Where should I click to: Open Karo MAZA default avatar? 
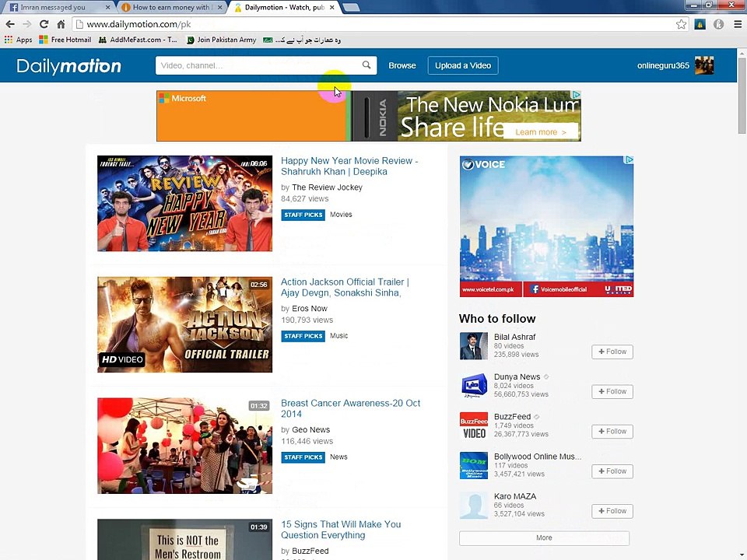[474, 506]
